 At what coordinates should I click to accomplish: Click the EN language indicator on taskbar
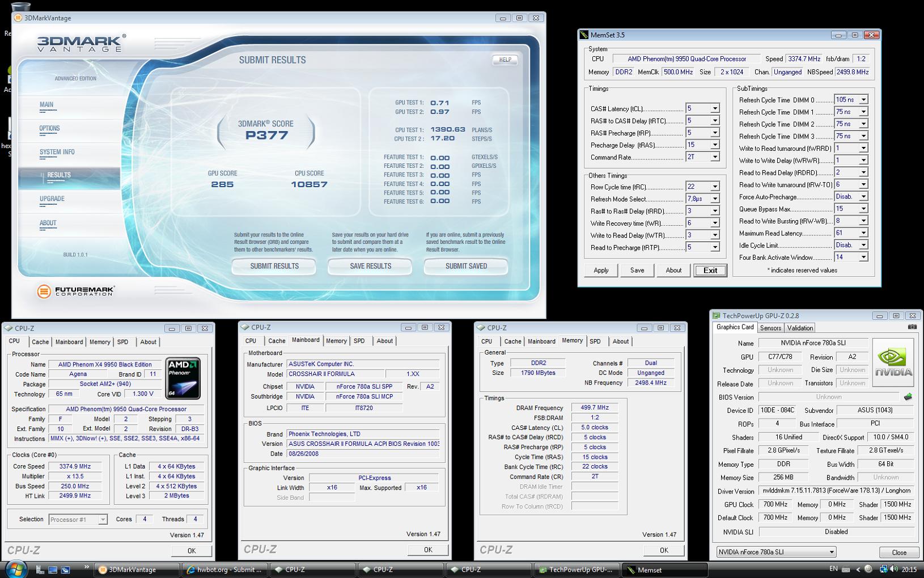pyautogui.click(x=833, y=568)
